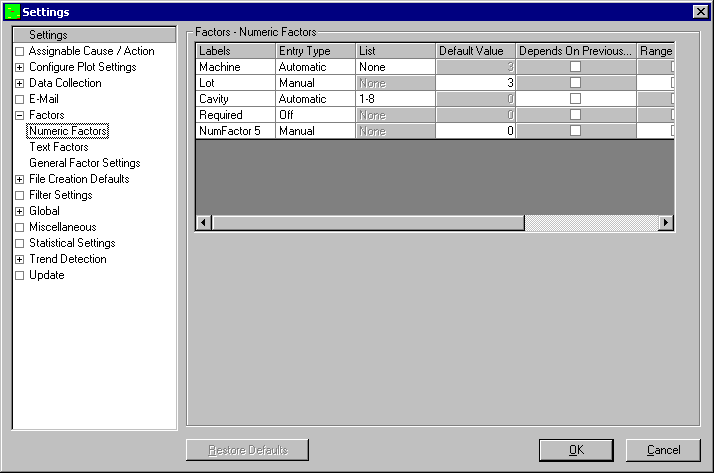
Task: Open the Miscellaneous settings page
Action: [x=63, y=227]
